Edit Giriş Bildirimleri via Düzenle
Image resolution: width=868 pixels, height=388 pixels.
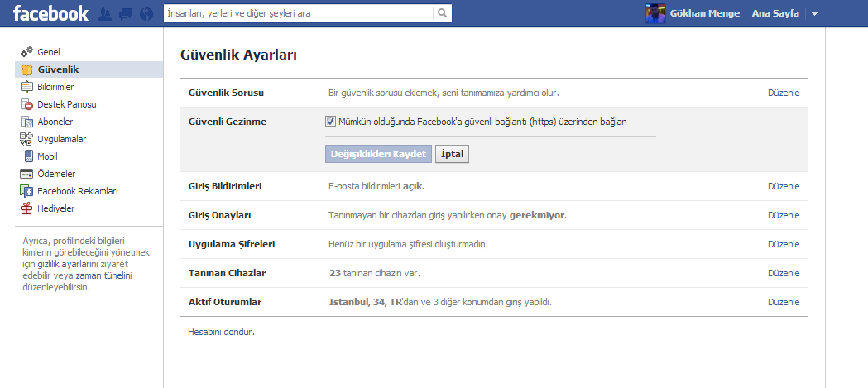784,186
